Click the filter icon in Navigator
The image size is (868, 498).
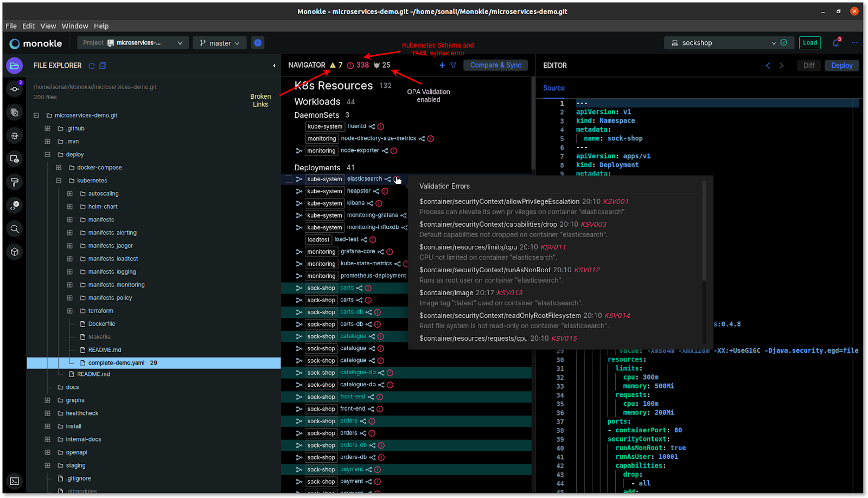(454, 65)
